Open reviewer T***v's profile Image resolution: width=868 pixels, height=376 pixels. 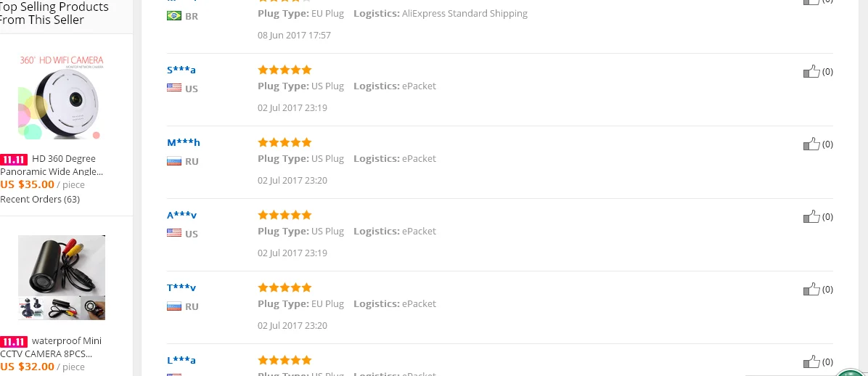(x=182, y=287)
